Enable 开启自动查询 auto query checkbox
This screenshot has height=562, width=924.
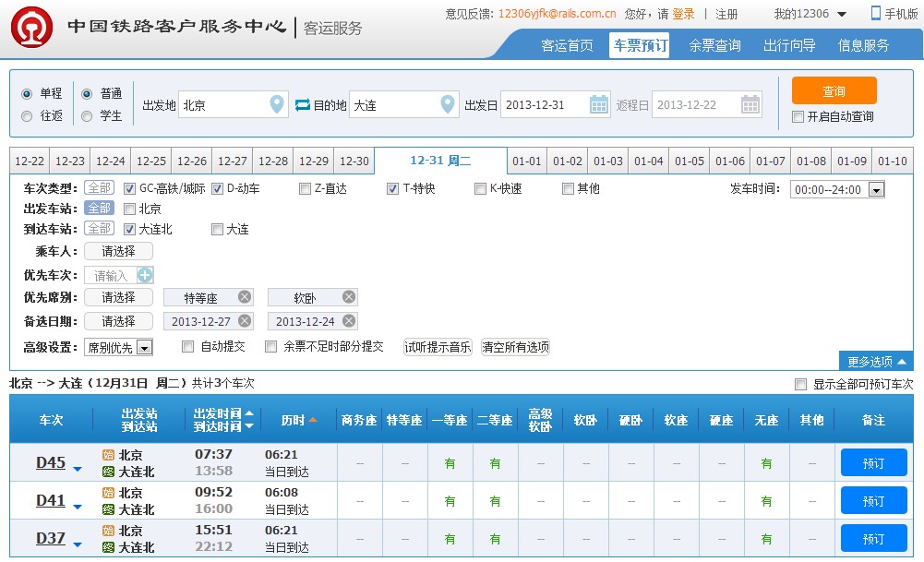coord(798,117)
